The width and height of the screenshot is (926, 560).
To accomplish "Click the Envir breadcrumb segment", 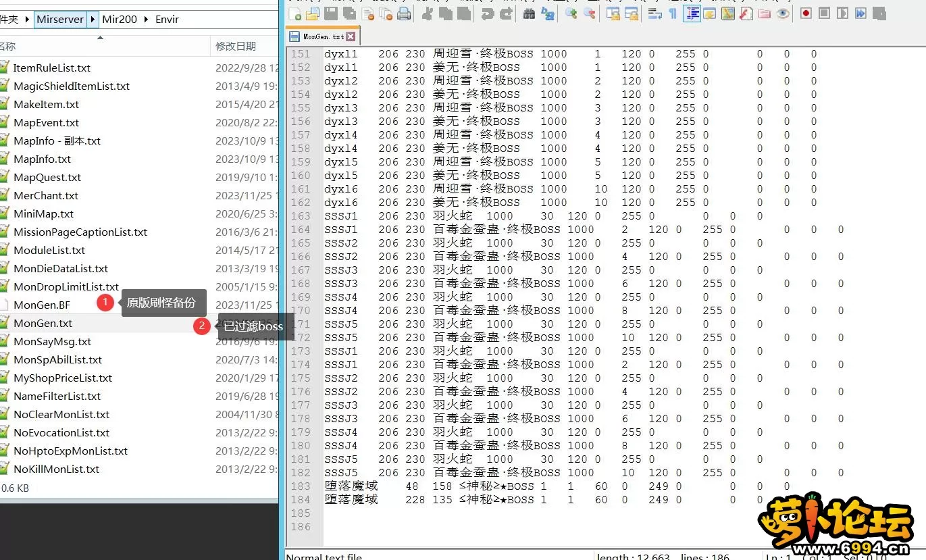I will point(167,19).
